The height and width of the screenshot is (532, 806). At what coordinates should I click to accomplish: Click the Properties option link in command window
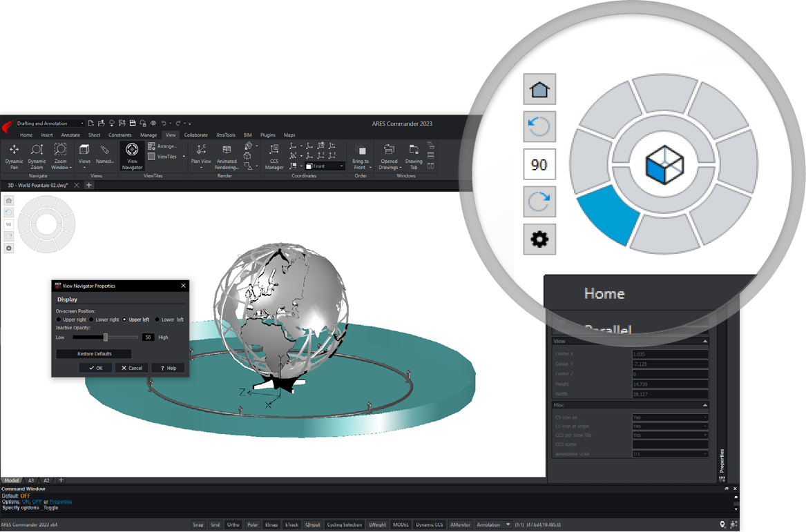point(61,502)
